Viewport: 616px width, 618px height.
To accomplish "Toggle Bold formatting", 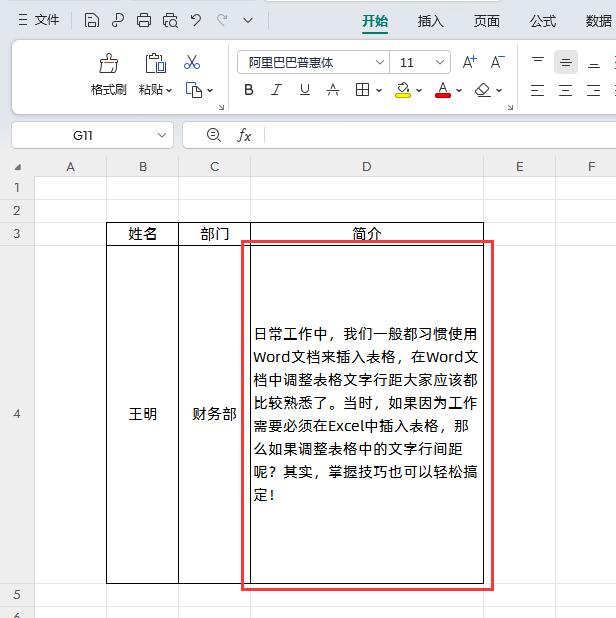I will [x=249, y=90].
